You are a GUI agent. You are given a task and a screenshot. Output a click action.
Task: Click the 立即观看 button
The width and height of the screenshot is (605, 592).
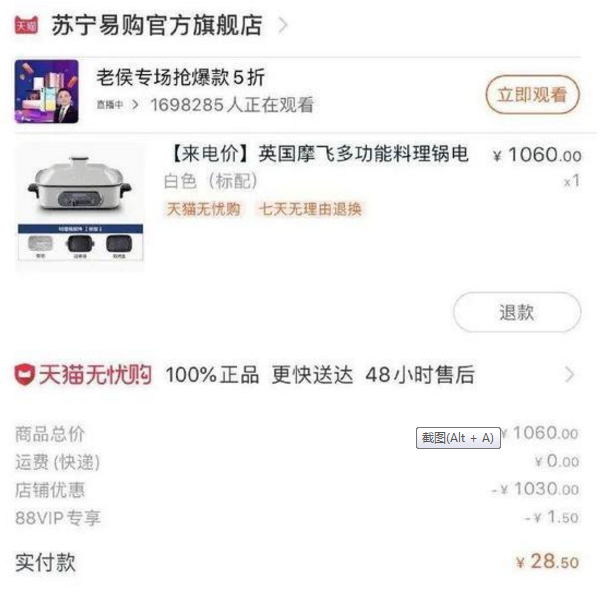(532, 95)
